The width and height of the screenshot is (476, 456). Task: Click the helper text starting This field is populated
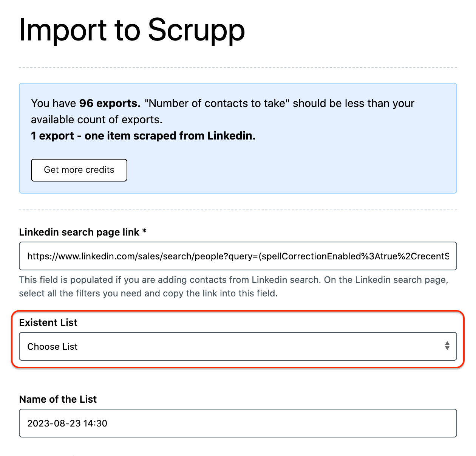(x=233, y=280)
